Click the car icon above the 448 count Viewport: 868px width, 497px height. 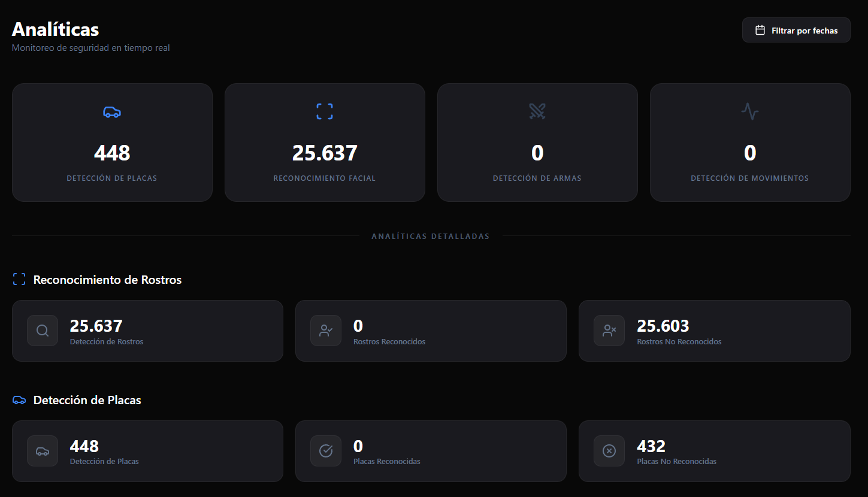coord(112,111)
